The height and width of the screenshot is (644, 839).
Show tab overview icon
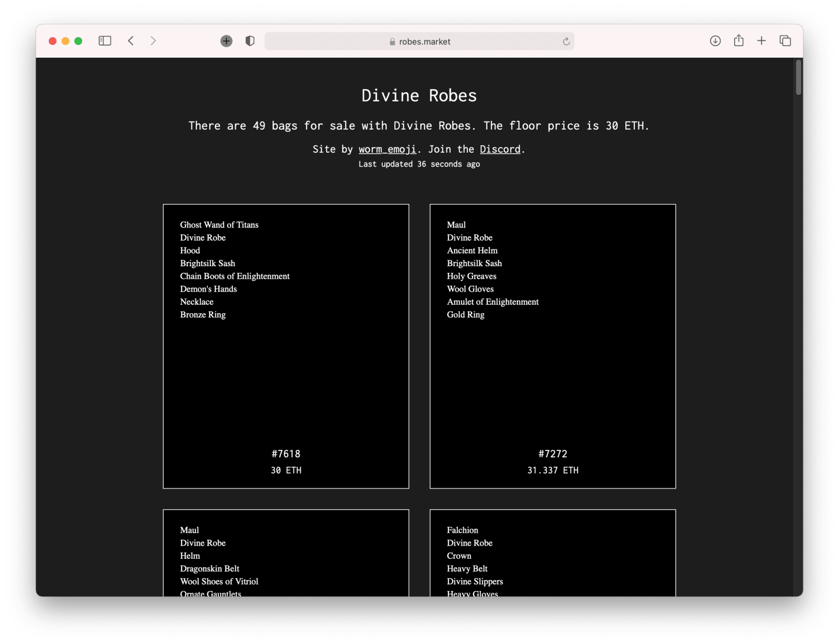click(x=785, y=41)
